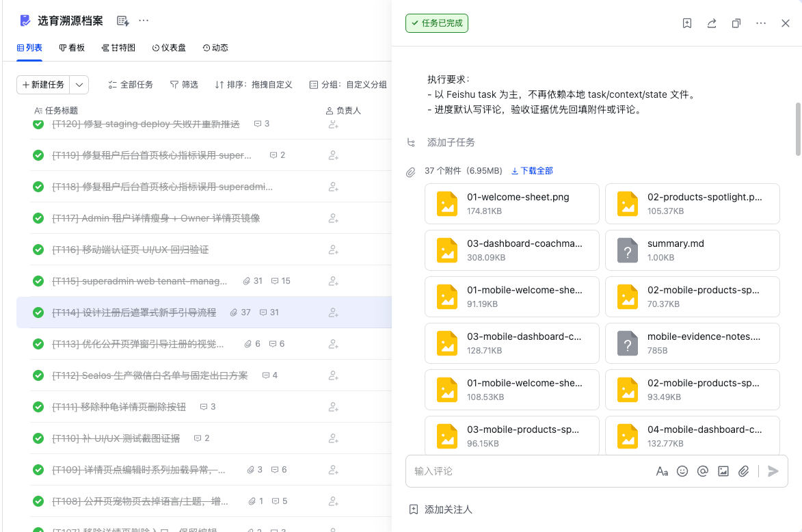The height and width of the screenshot is (532, 802).
Task: Close the task detail panel
Action: point(785,23)
